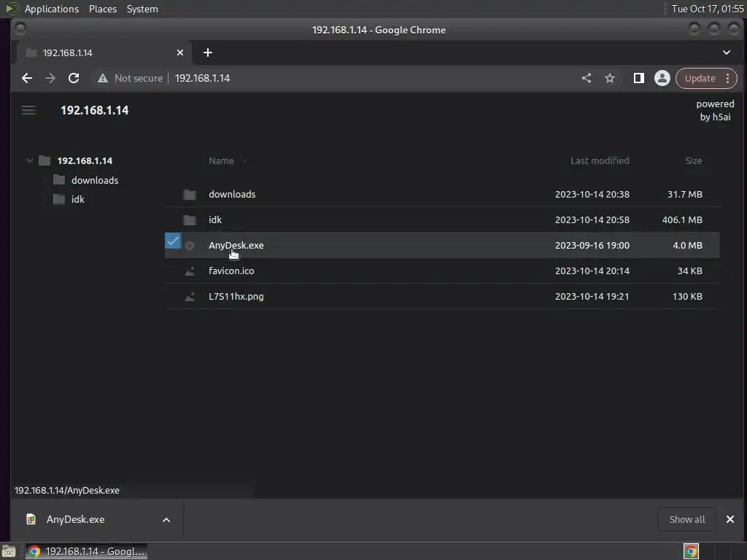The width and height of the screenshot is (747, 560).
Task: Click the Not secure warning icon
Action: [x=102, y=78]
